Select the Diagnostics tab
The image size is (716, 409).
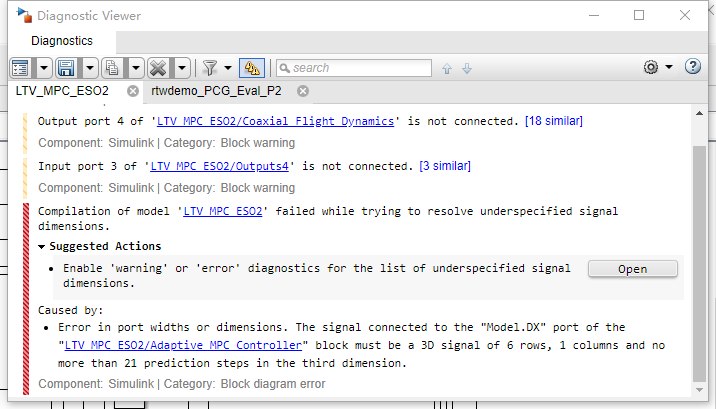(62, 41)
